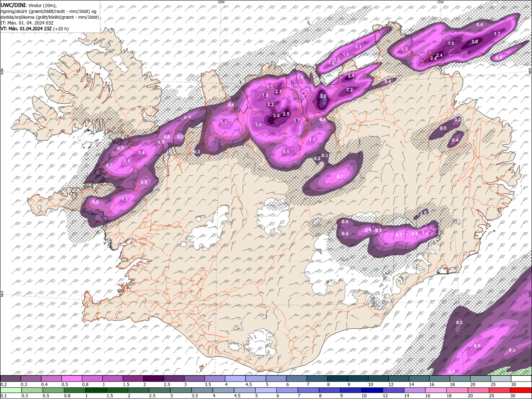Click the UWC/DINI title text

tap(13, 5)
